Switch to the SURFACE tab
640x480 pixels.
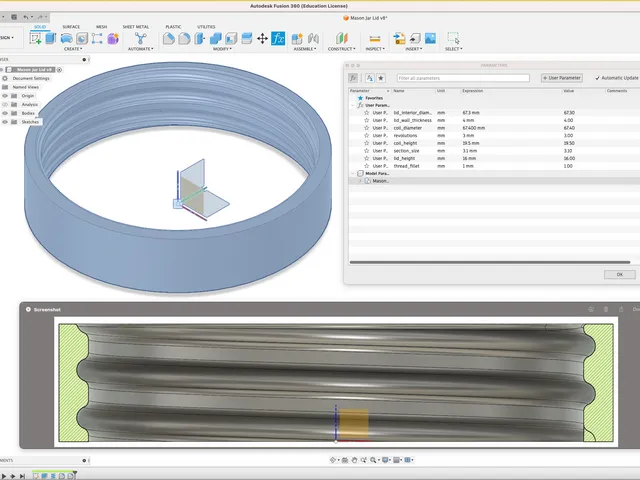point(71,27)
